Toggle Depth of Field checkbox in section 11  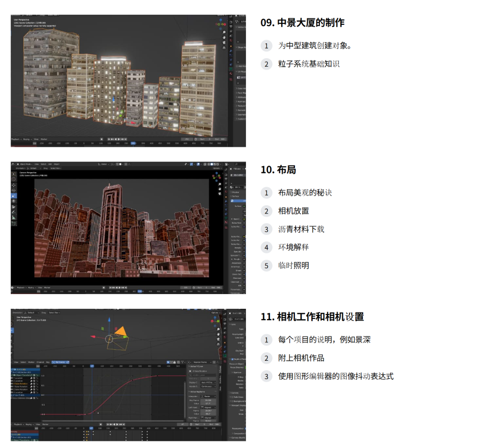tap(233, 359)
